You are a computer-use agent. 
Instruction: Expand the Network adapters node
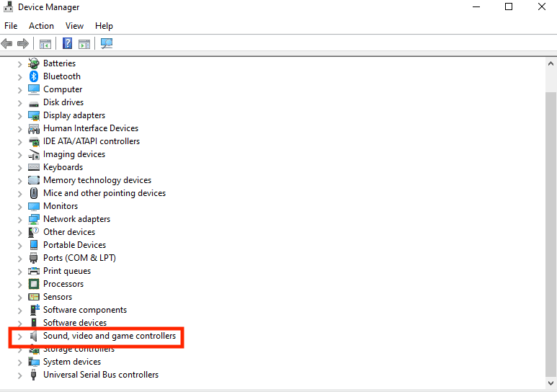(20, 220)
